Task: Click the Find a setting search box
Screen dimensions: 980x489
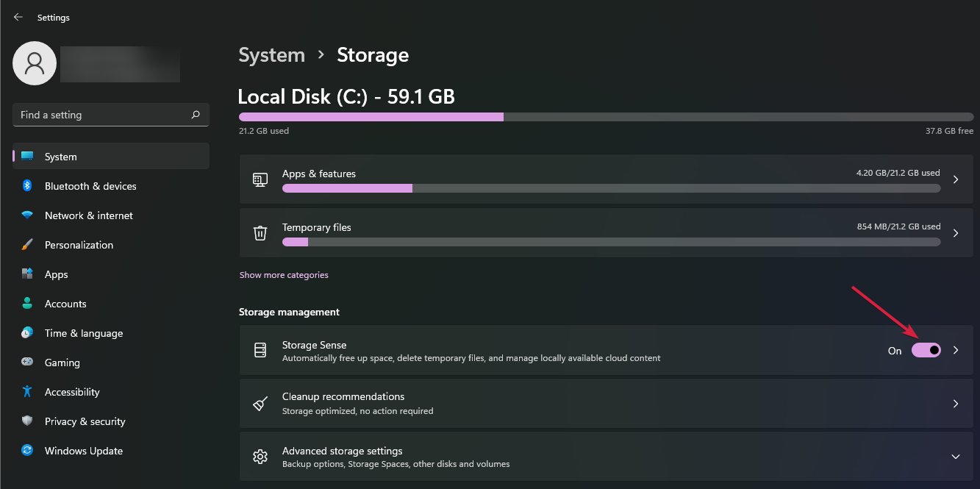Action: point(101,115)
